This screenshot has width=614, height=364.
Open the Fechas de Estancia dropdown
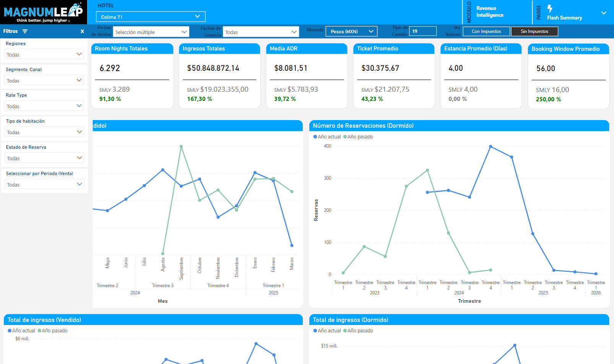[x=261, y=32]
